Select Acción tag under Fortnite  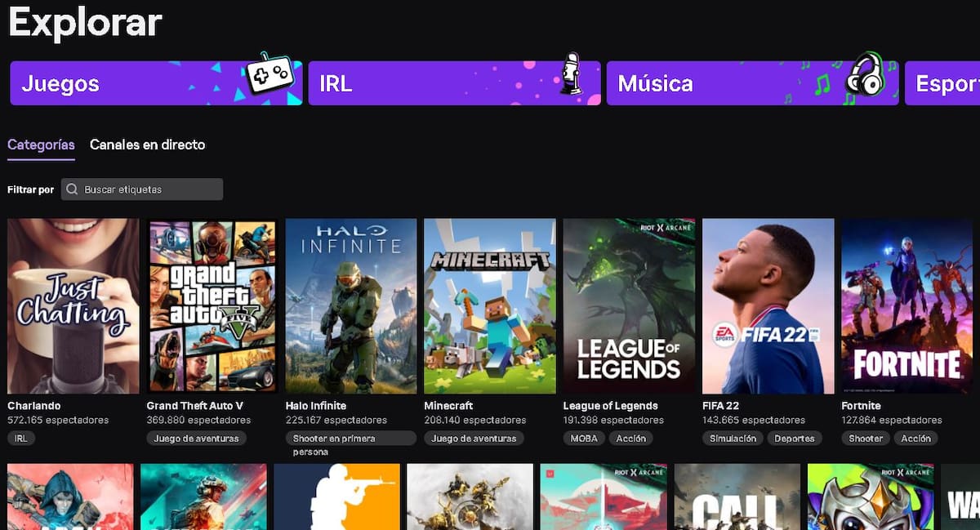tap(915, 439)
